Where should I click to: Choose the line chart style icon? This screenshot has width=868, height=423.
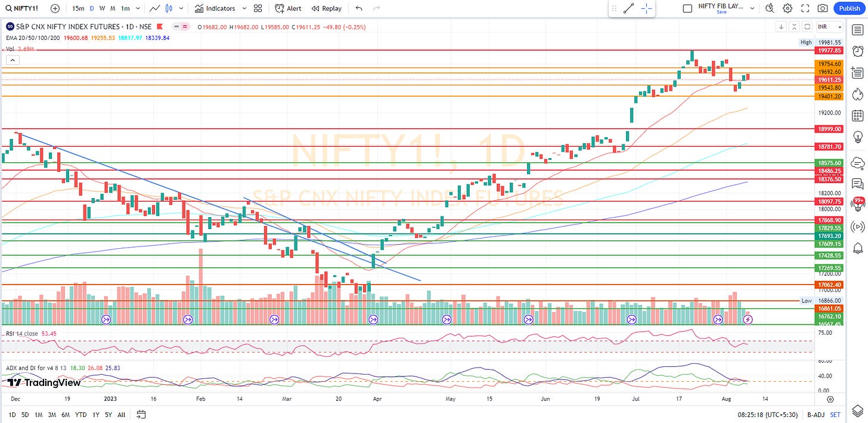pos(155,8)
